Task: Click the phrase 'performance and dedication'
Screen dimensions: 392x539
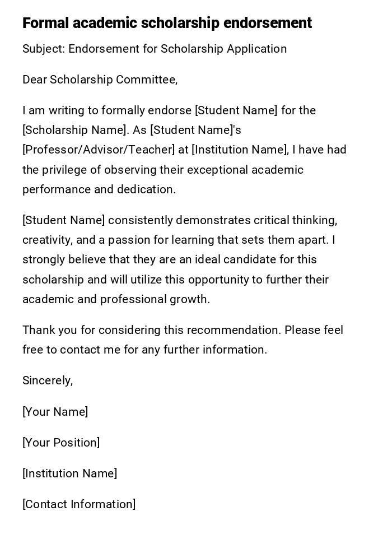Action: pyautogui.click(x=99, y=189)
